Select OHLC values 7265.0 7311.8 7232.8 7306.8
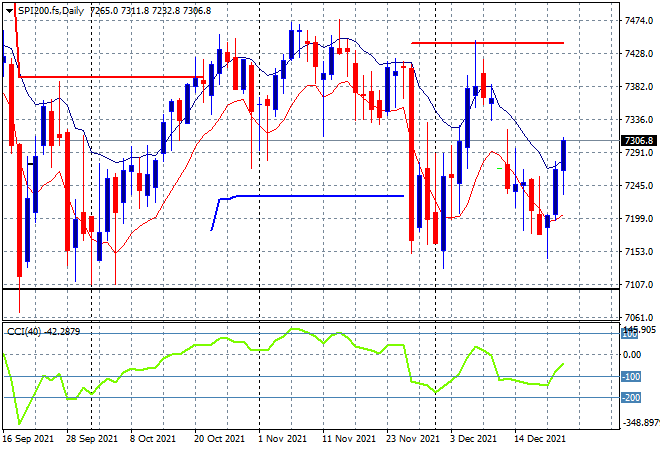Screen dimensions: 660x450 point(150,11)
